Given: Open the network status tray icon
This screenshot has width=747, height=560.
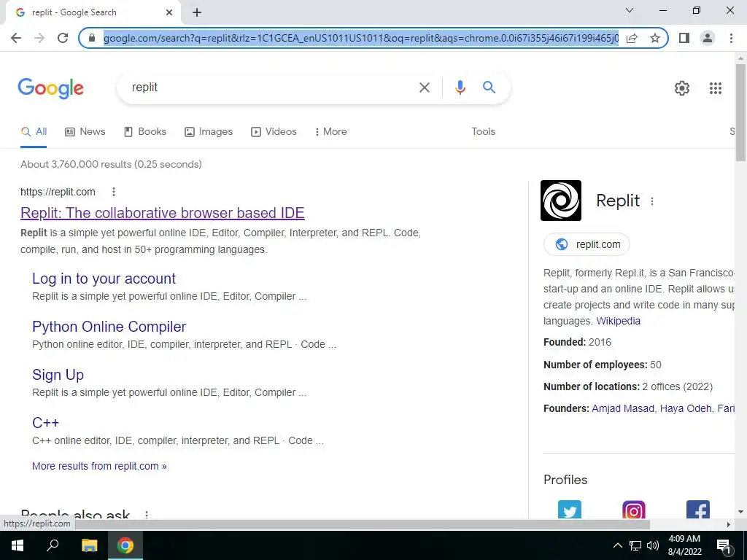Looking at the screenshot, I should coord(635,545).
